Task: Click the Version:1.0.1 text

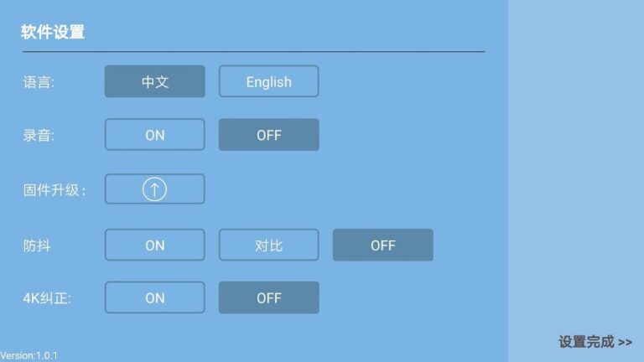Action: [29, 356]
